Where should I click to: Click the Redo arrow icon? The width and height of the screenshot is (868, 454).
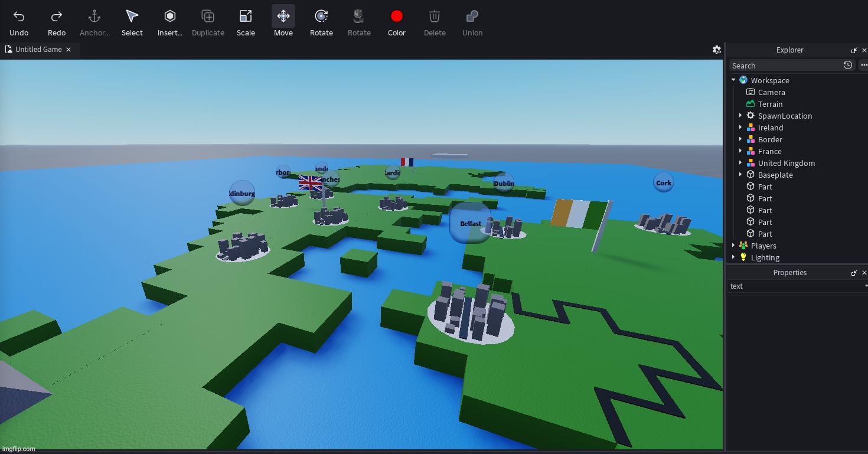(57, 17)
